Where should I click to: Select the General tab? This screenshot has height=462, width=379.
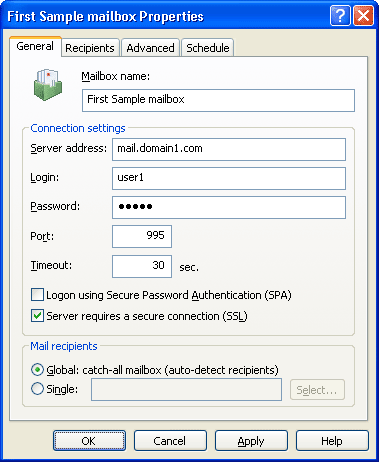[35, 46]
